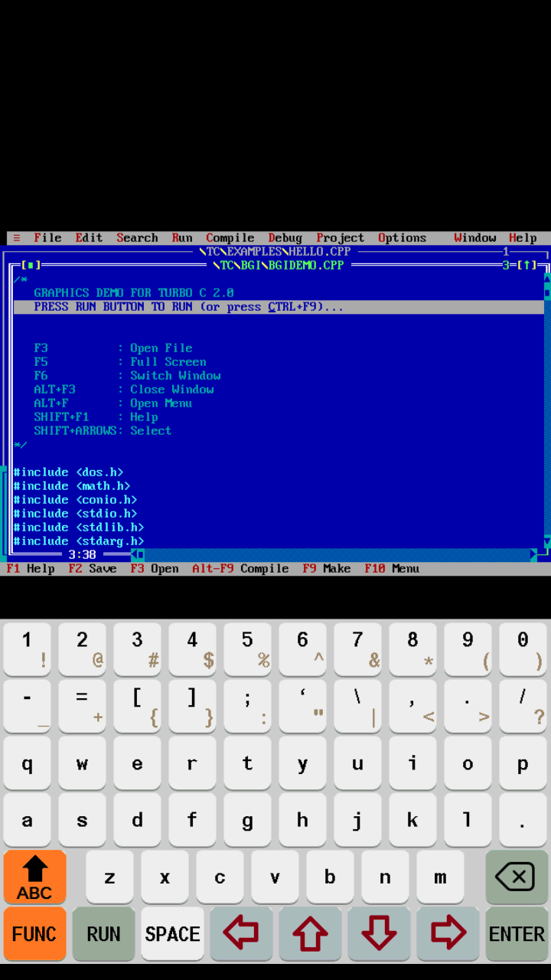551x980 pixels.
Task: Tap the 5 / % key
Action: (248, 649)
